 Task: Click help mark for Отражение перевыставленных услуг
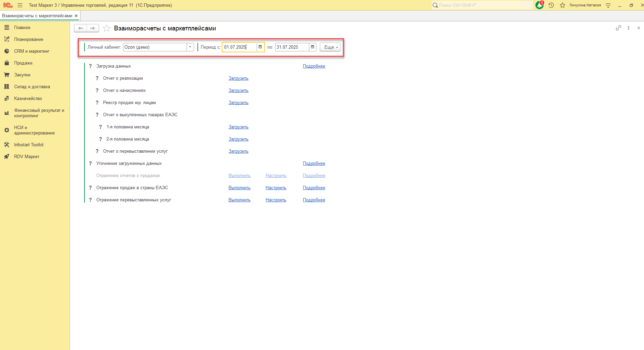click(90, 200)
